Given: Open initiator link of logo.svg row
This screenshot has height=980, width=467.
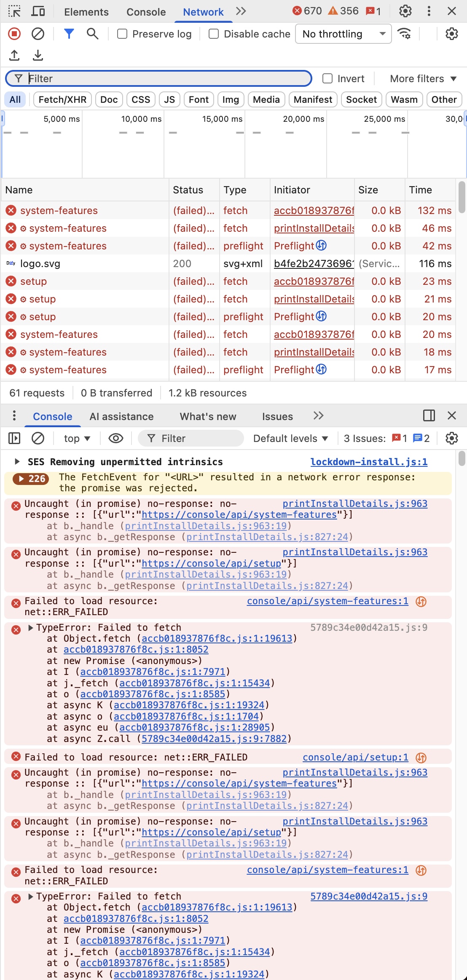Looking at the screenshot, I should (314, 264).
